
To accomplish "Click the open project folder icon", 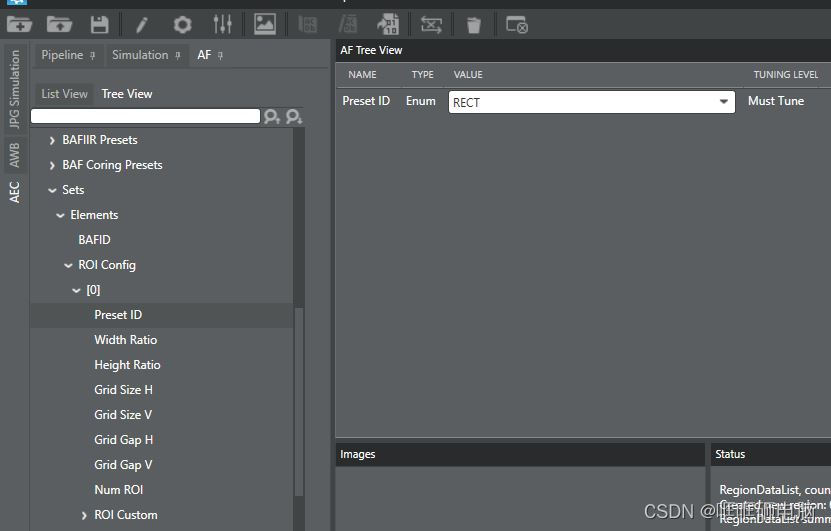I will click(59, 24).
